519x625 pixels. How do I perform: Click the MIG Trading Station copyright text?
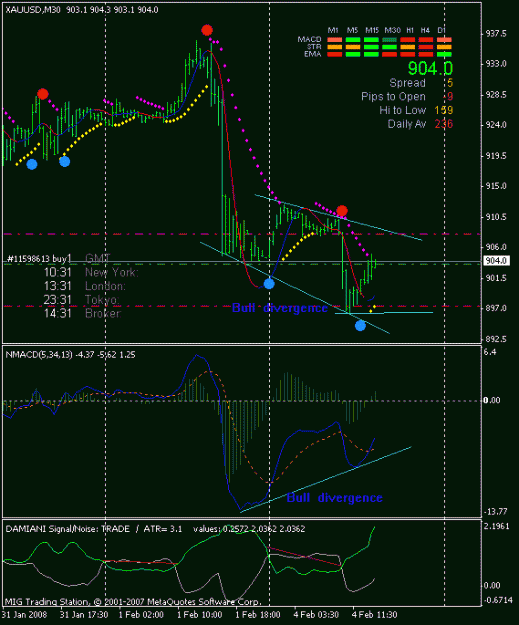coord(133,602)
